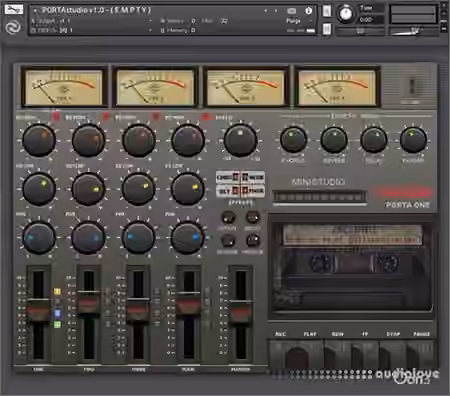Click channel three's yellow EQ low knob
Viewport: 450px width, 396px height.
coord(138,189)
